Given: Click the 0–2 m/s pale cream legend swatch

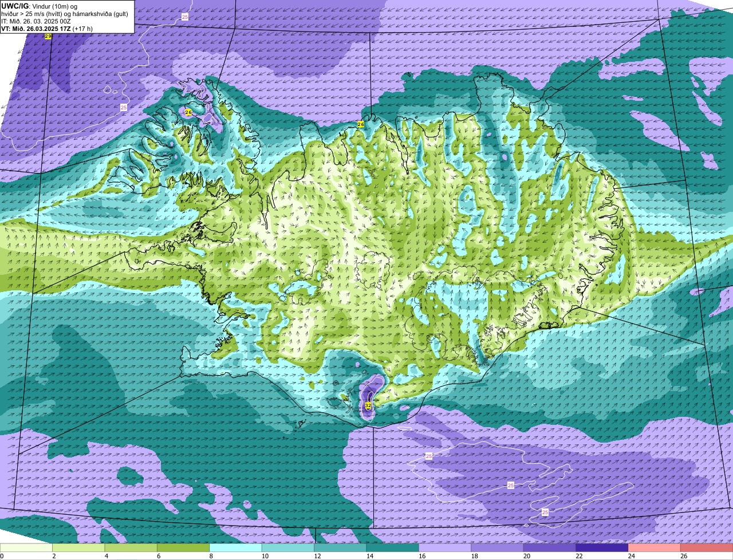Looking at the screenshot, I should click(26, 547).
